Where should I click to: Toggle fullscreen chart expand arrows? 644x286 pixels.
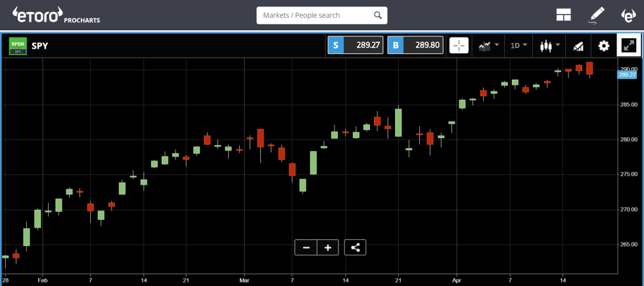tap(629, 45)
